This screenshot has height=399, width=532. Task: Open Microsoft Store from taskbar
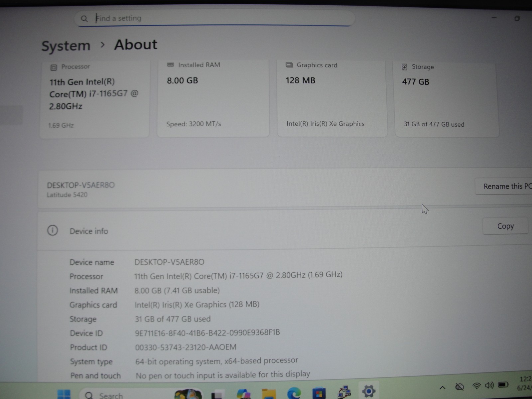point(319,393)
